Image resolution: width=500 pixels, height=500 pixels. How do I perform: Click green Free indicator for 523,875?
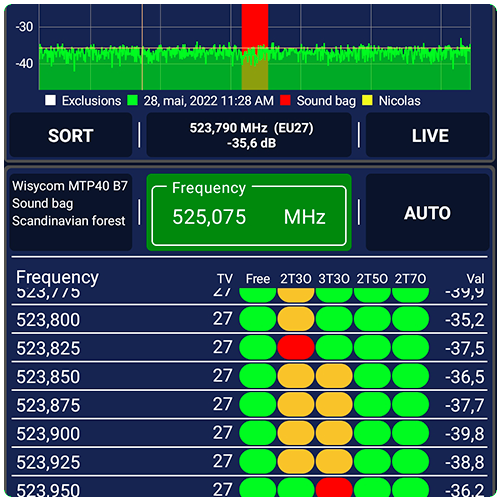[258, 405]
